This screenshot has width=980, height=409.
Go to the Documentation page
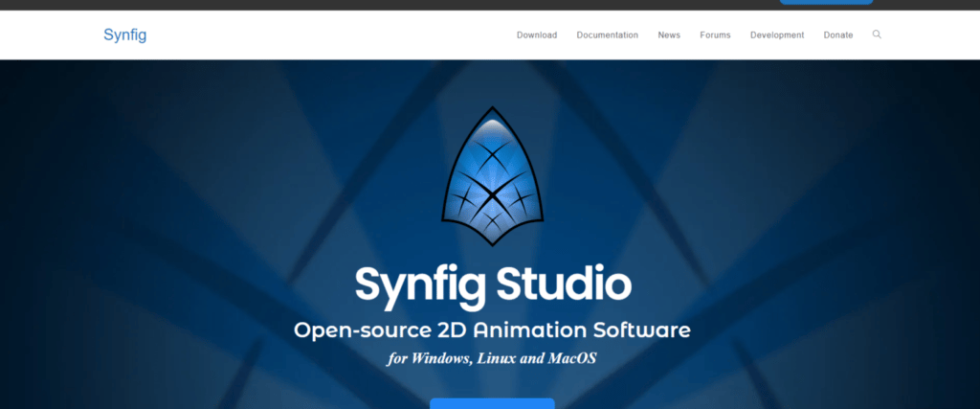[607, 35]
